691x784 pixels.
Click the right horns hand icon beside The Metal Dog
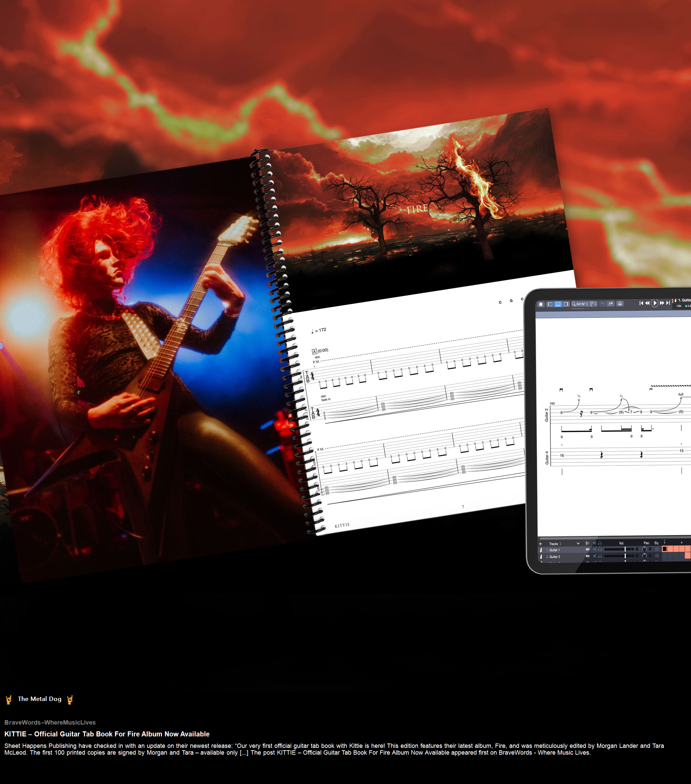pyautogui.click(x=70, y=700)
